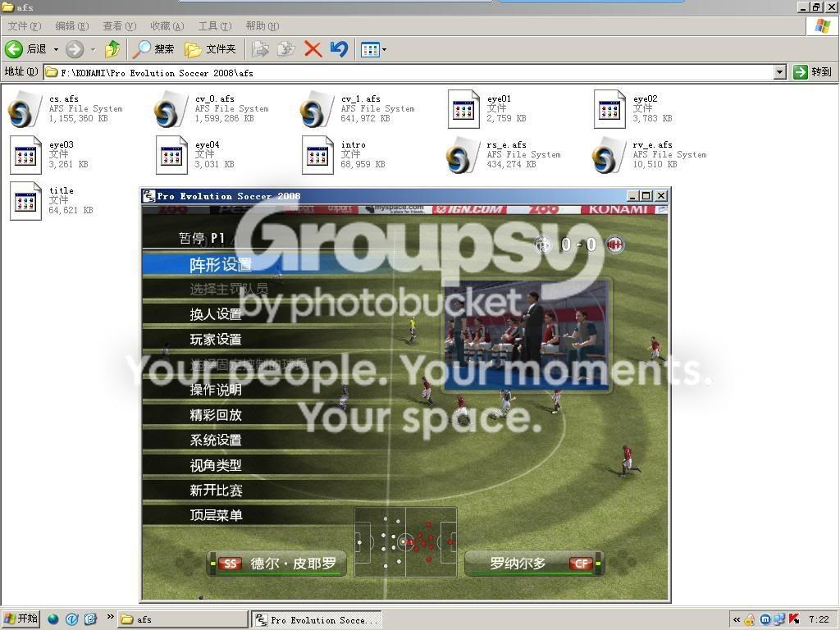Expand hidden system tray icons chevron
The height and width of the screenshot is (630, 840).
point(737,620)
